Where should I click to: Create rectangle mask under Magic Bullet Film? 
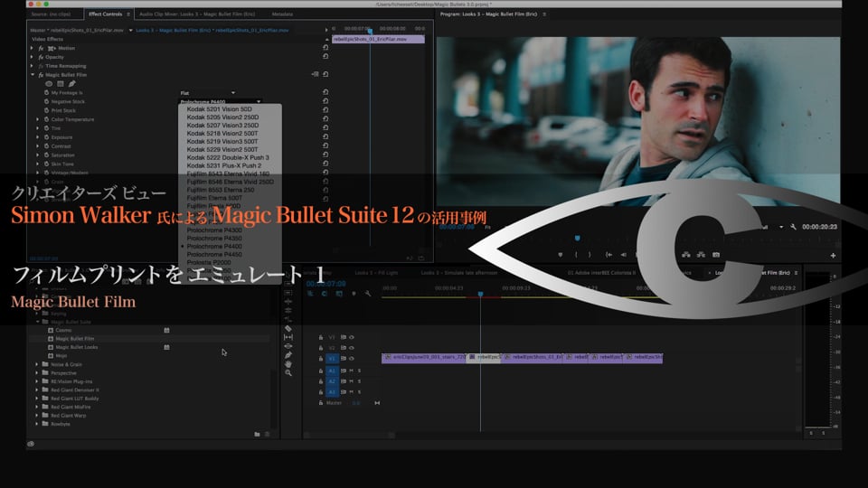click(x=61, y=83)
